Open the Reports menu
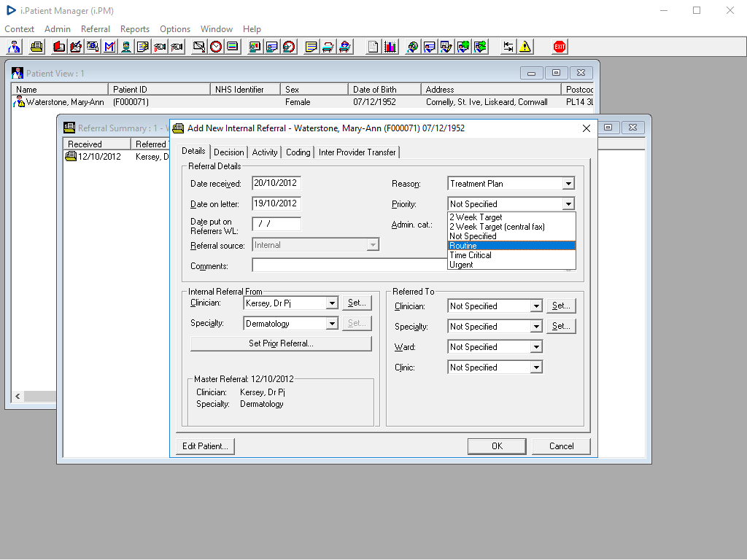The image size is (747, 560). (135, 29)
